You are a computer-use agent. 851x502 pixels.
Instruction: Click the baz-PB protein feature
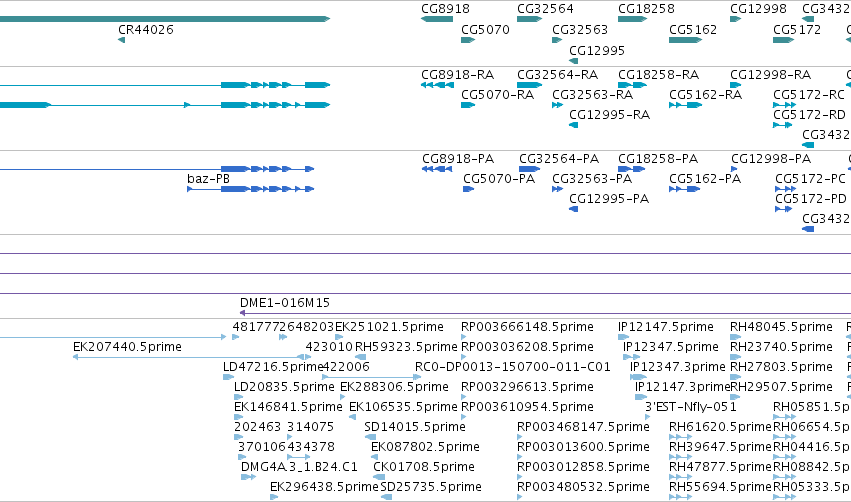(251, 189)
